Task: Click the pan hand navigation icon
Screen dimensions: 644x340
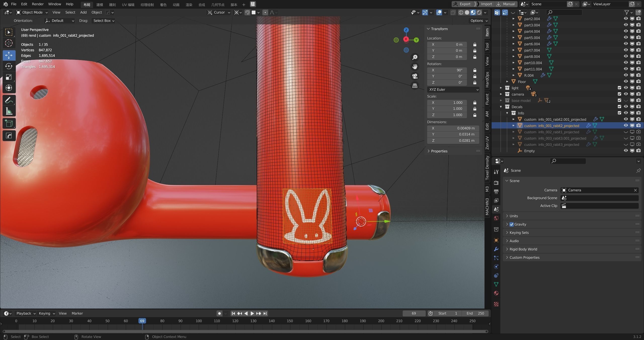Action: tap(415, 67)
